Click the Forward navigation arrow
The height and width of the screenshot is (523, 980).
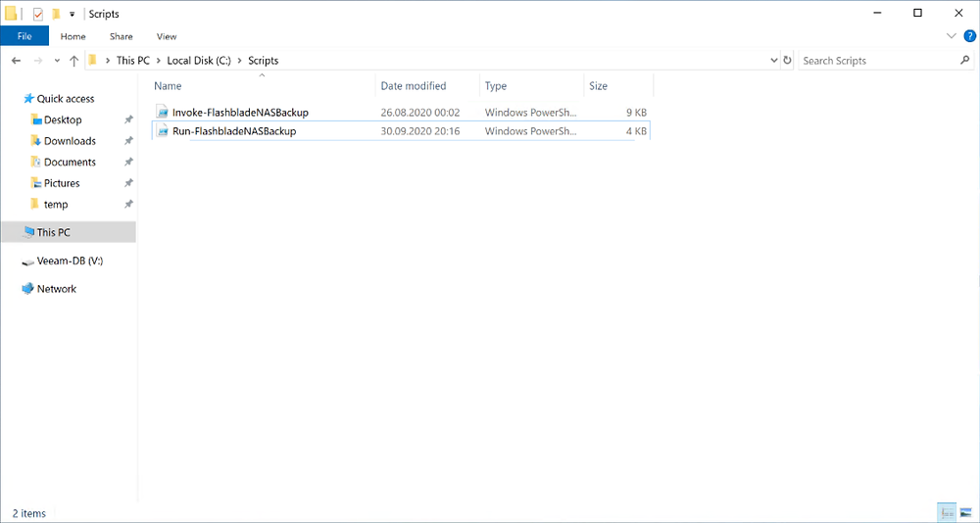[38, 61]
